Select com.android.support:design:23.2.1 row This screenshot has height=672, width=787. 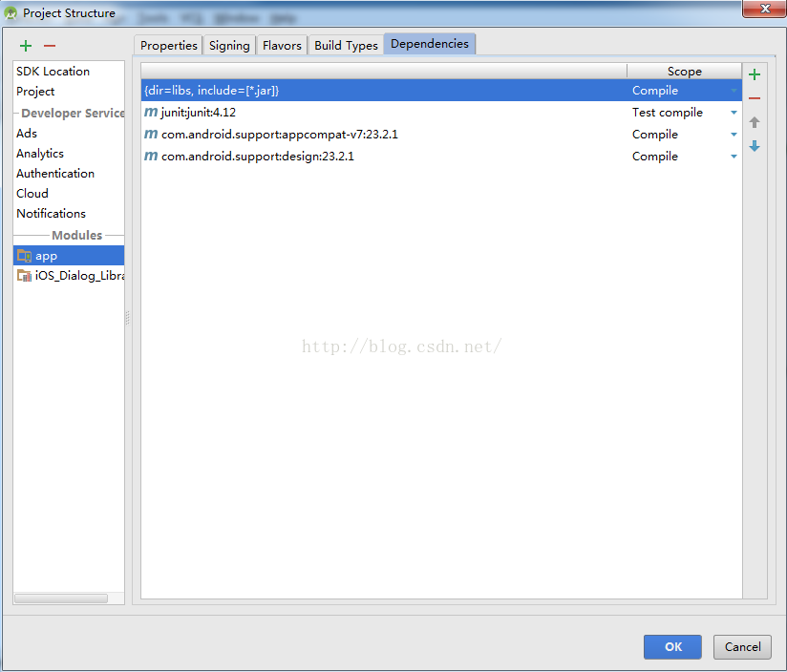tap(441, 157)
